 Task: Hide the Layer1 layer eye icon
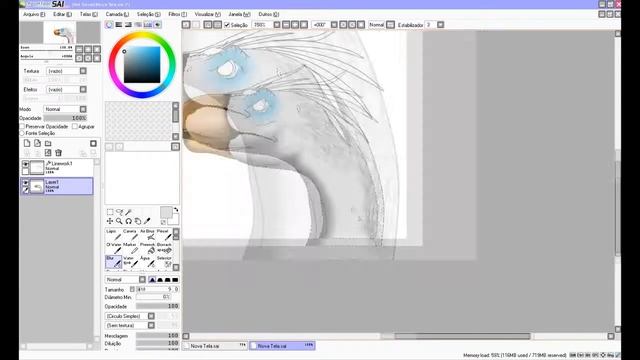tap(25, 182)
